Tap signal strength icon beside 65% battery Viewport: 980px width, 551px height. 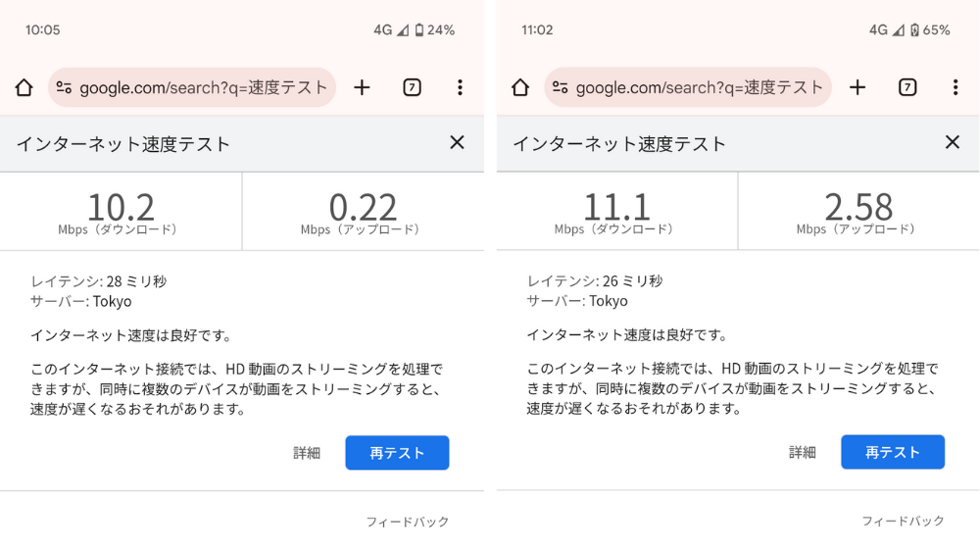click(x=899, y=30)
